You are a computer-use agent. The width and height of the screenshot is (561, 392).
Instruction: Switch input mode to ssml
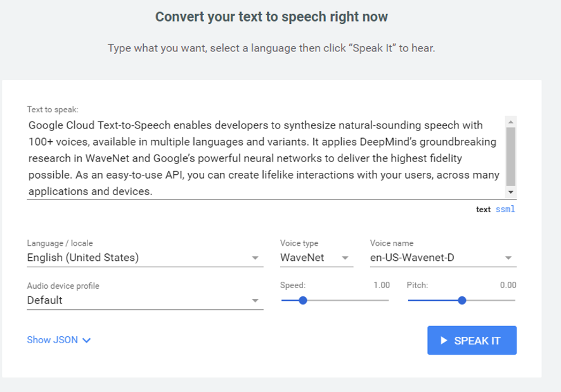[505, 209]
